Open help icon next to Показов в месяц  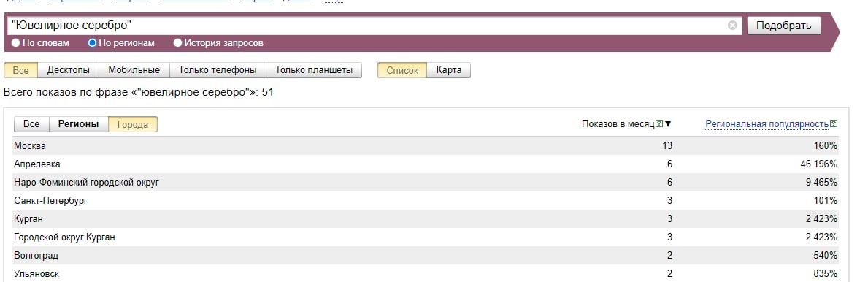tap(659, 123)
